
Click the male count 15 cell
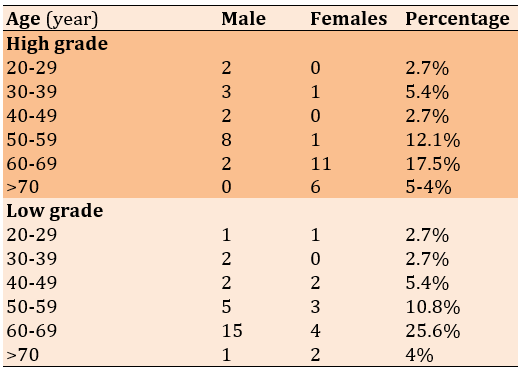232,331
